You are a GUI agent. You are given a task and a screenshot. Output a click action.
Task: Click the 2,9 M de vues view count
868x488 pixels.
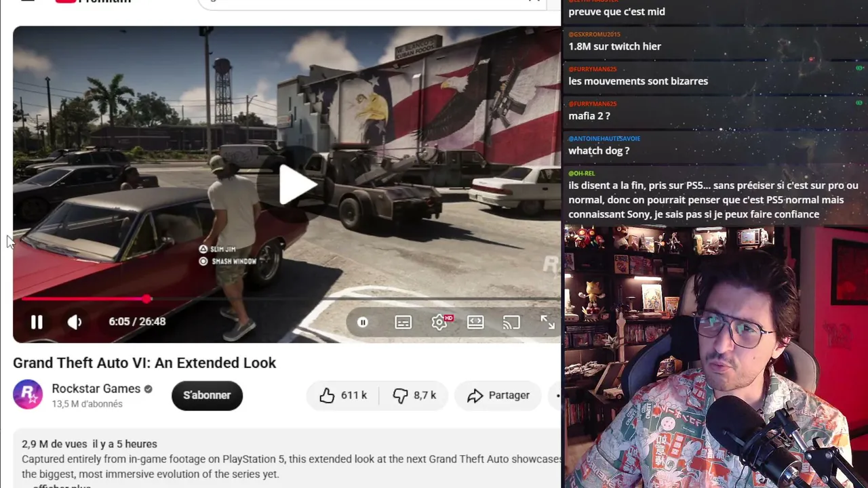(54, 444)
